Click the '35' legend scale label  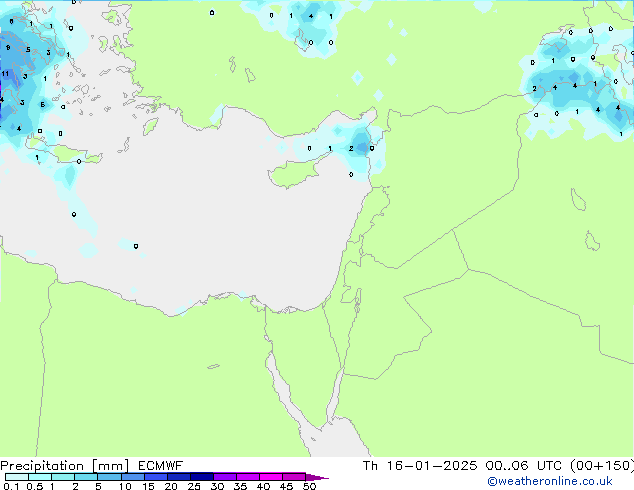click(240, 486)
